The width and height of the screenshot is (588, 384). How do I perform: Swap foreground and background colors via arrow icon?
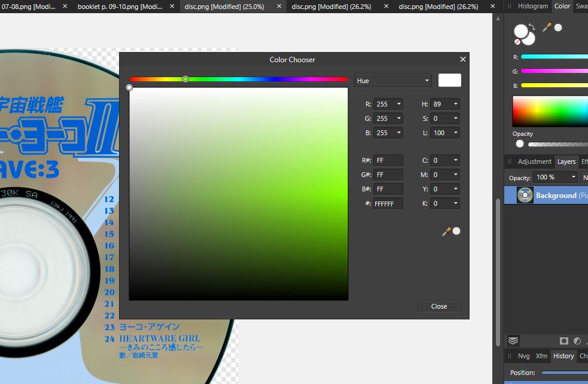(532, 27)
